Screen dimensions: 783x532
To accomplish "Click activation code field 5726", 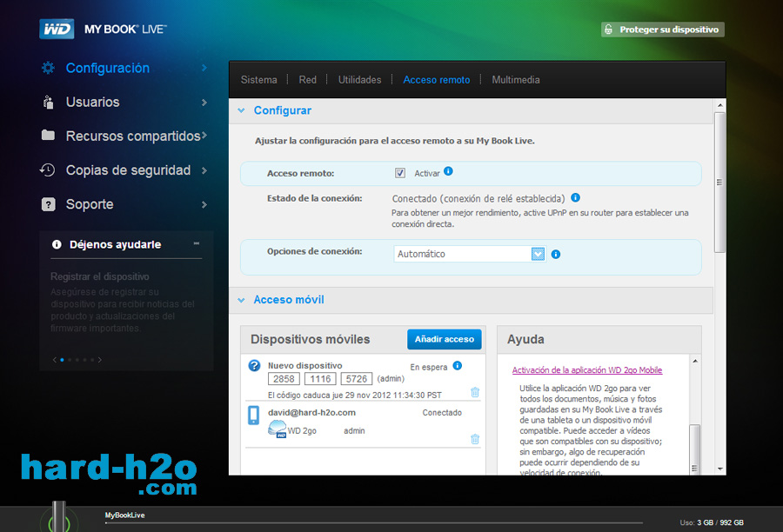I will (x=357, y=379).
